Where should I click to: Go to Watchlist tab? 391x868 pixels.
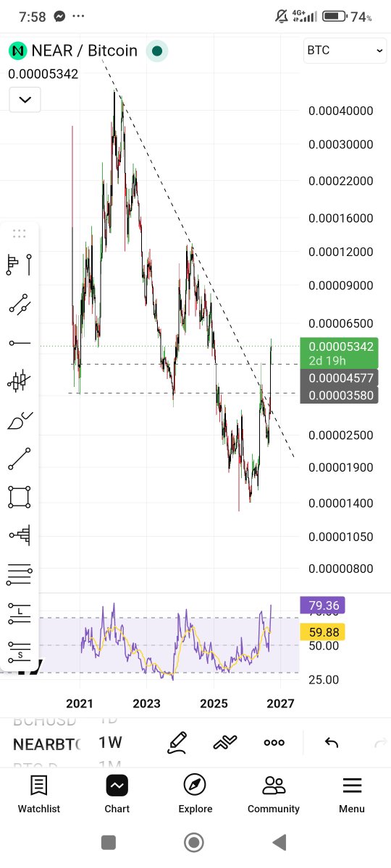(x=39, y=794)
